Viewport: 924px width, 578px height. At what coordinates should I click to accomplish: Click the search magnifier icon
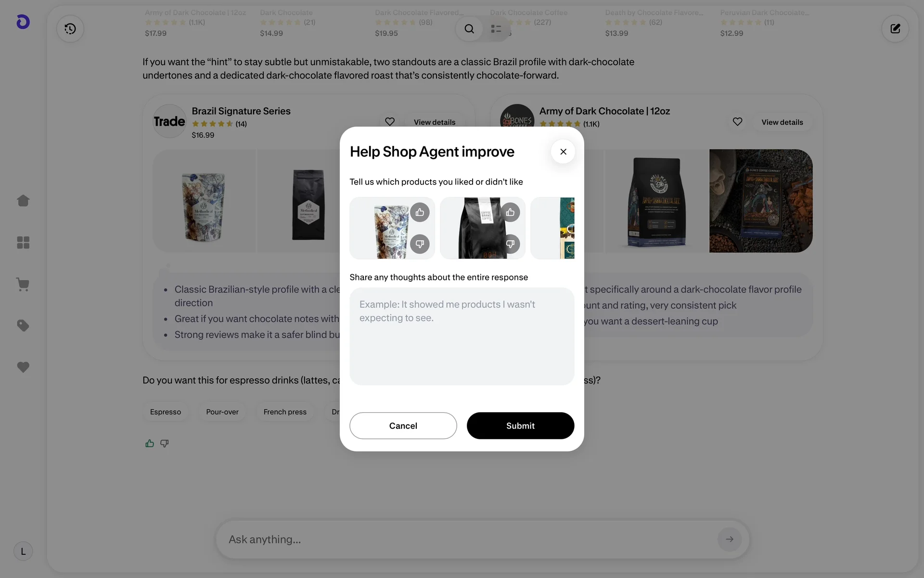pos(469,29)
